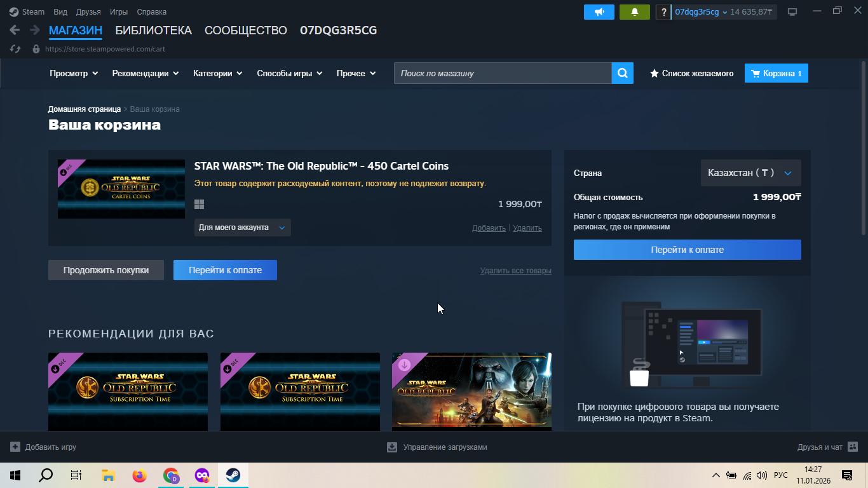Open the 07DQG3R5CG profile tab
The width and height of the screenshot is (868, 488).
(338, 30)
